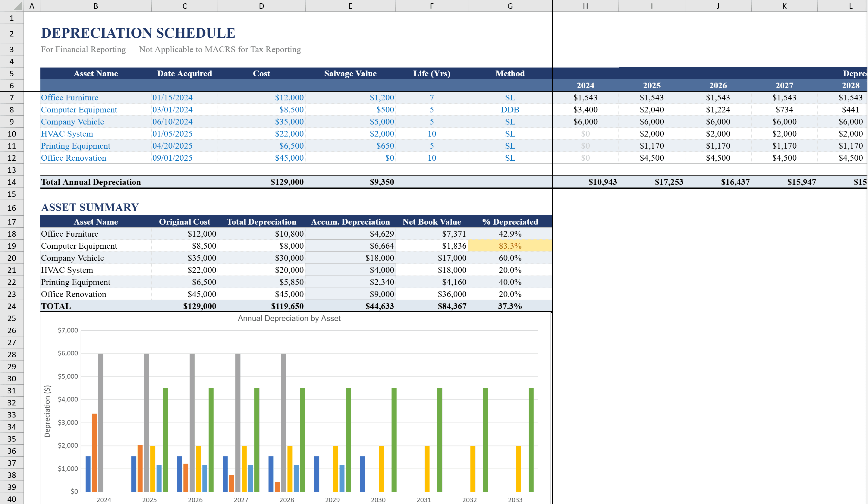Select the HVAC System link in row 10
This screenshot has width=868, height=504.
click(67, 134)
